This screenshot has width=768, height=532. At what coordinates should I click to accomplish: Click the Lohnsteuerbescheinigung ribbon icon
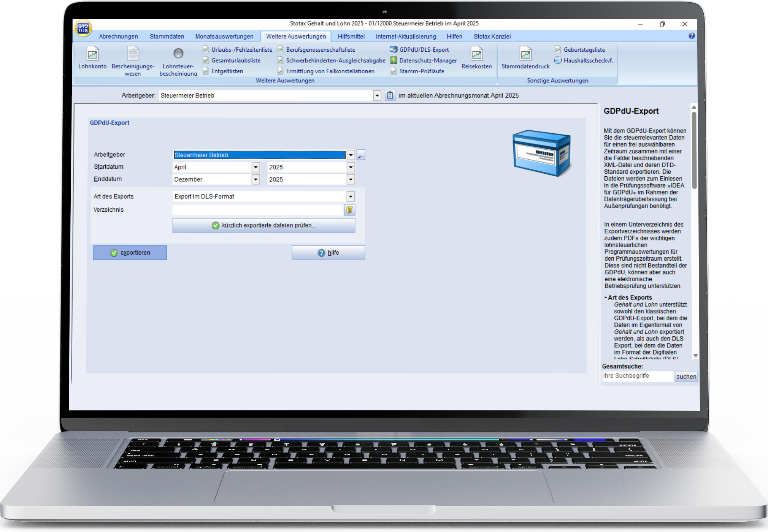pos(178,54)
